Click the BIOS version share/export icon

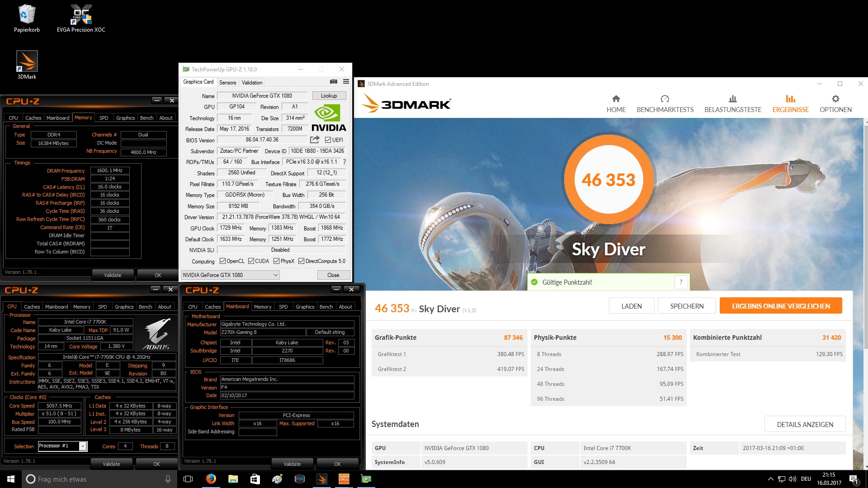[x=315, y=140]
